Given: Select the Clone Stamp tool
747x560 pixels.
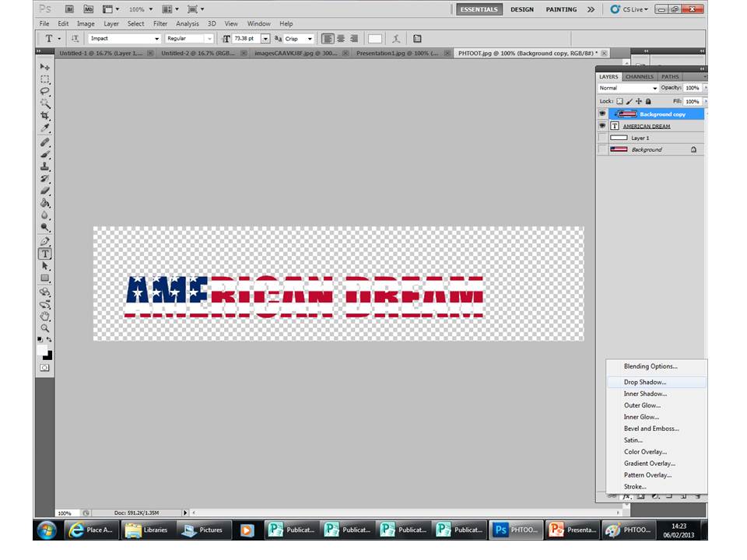Looking at the screenshot, I should pos(45,166).
